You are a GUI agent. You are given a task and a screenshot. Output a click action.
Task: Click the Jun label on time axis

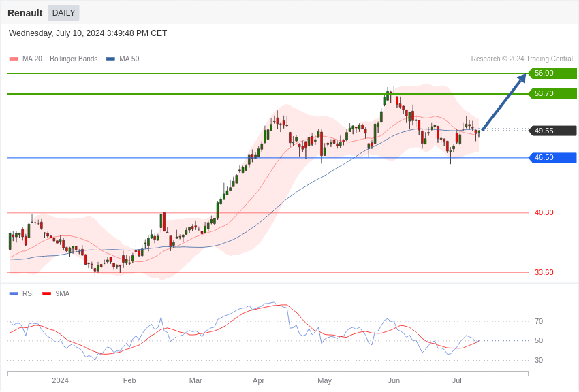394,380
